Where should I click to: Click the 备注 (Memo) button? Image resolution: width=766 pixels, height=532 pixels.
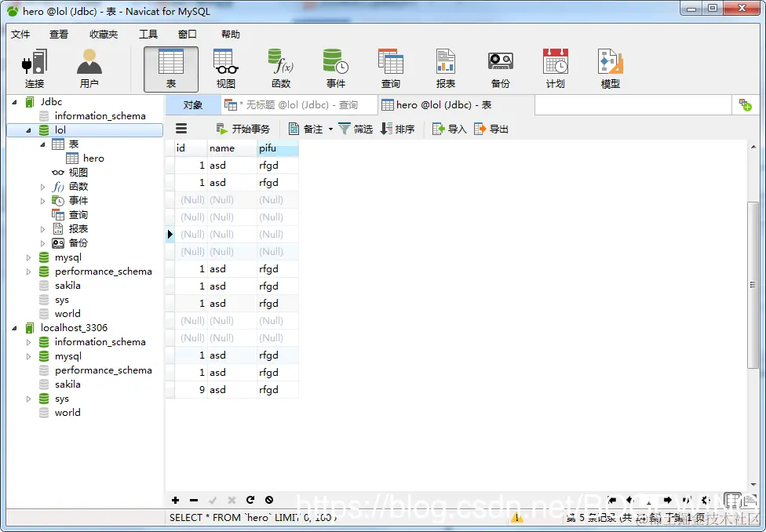306,129
